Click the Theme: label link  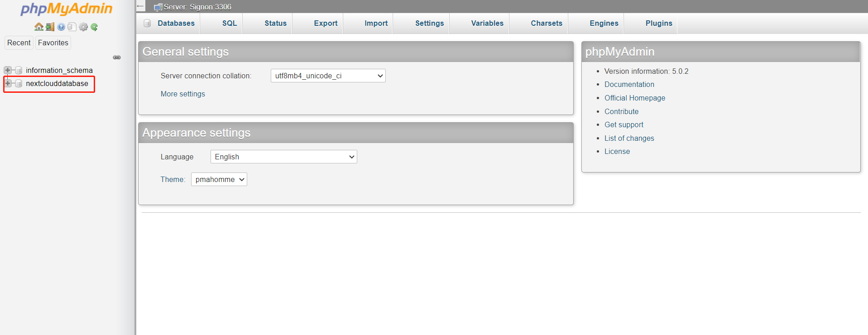pyautogui.click(x=173, y=179)
